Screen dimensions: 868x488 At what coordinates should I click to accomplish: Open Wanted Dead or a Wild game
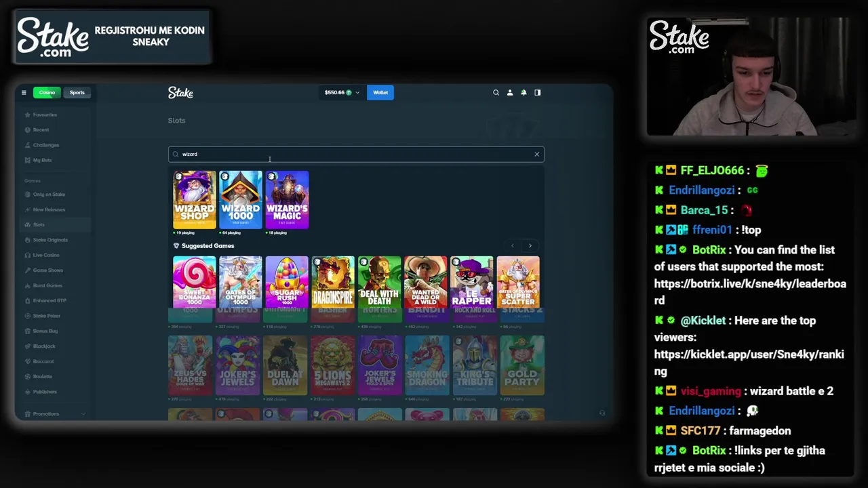pyautogui.click(x=425, y=281)
